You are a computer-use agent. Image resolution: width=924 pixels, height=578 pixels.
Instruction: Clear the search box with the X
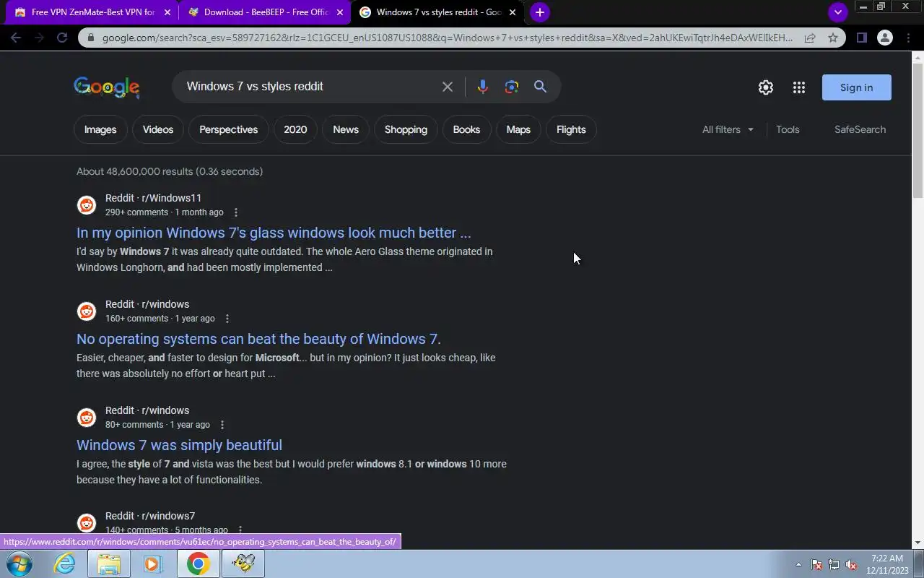[x=448, y=87]
